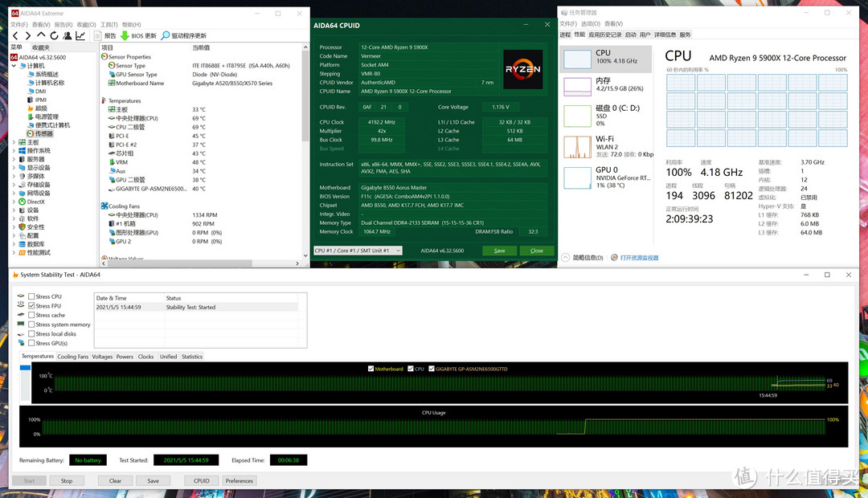868x498 pixels.
Task: Click the refresh icon in AIDA64 toolbar
Action: [54, 35]
